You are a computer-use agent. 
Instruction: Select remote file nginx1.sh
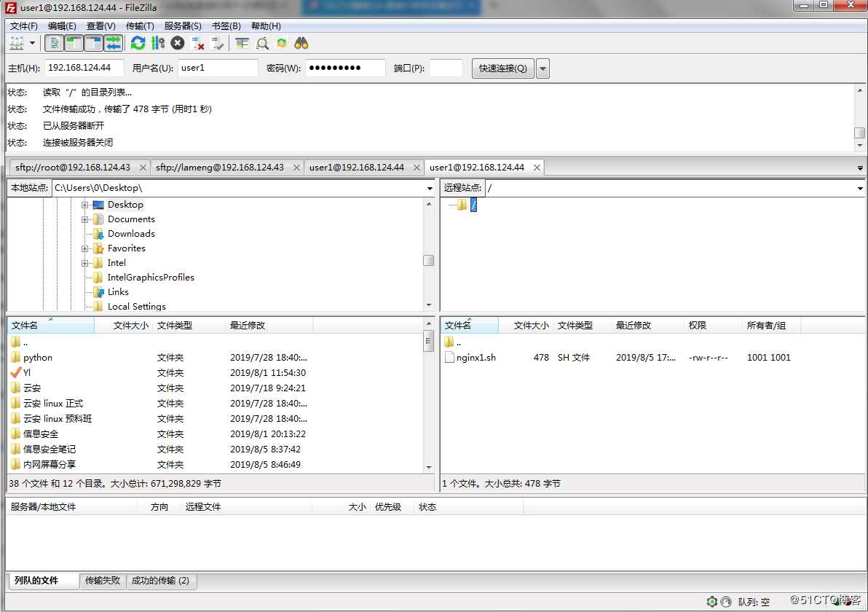(x=652, y=358)
